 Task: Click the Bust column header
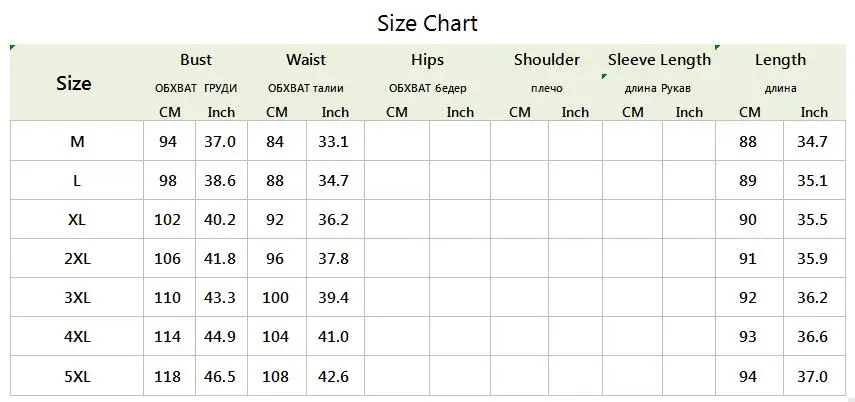click(x=196, y=59)
